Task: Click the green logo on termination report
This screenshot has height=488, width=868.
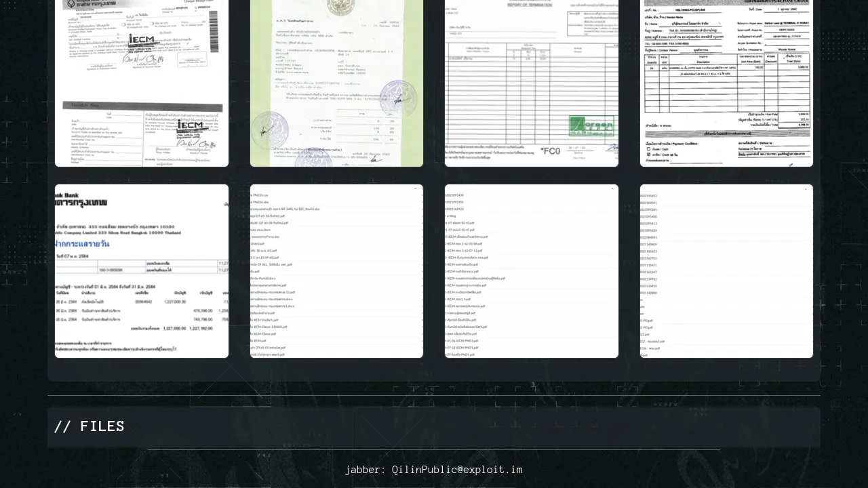Action: [591, 126]
